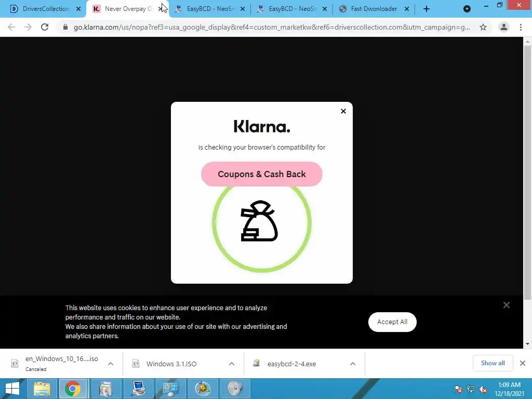Close the DriversCollection tab
The image size is (532, 399).
point(78,9)
